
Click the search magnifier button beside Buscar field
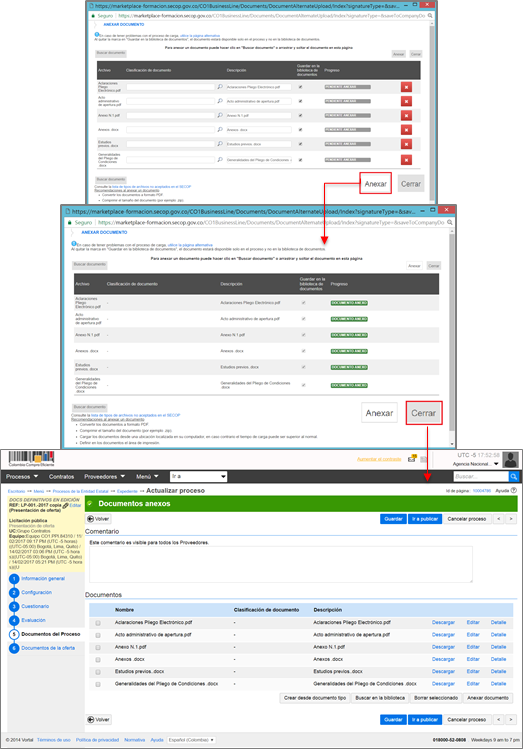pyautogui.click(x=514, y=476)
